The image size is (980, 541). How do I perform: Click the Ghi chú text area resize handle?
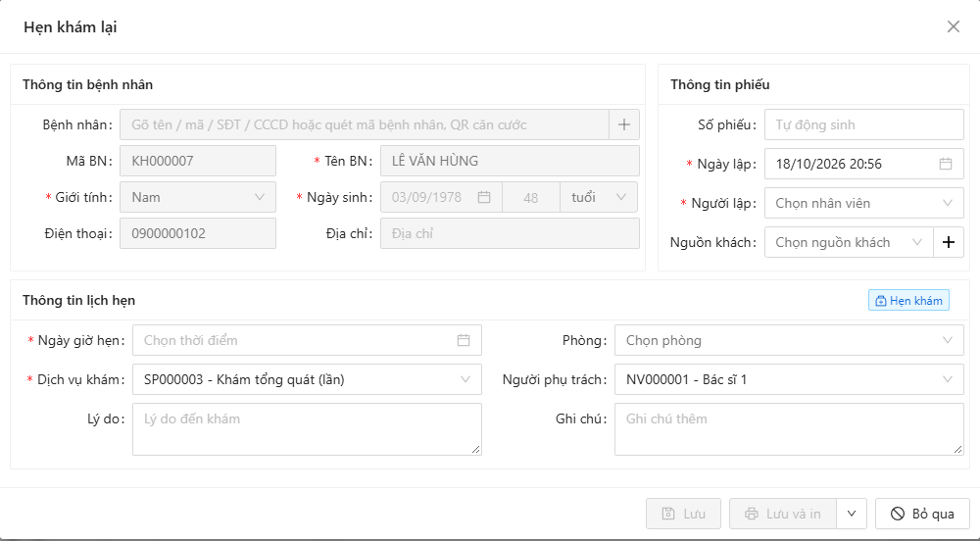pos(958,449)
